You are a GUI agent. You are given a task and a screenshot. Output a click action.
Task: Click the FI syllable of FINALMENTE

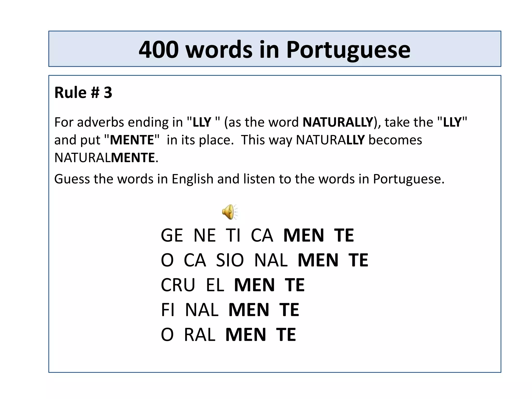tap(168, 310)
